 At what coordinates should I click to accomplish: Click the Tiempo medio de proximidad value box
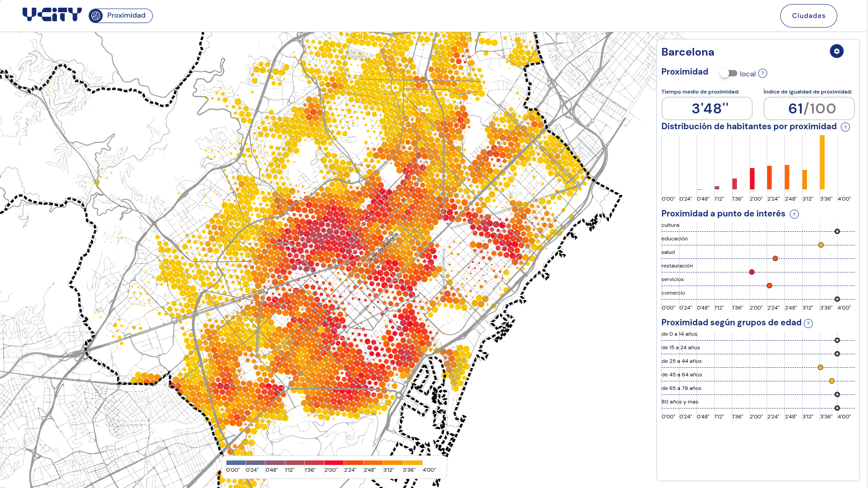click(x=707, y=108)
